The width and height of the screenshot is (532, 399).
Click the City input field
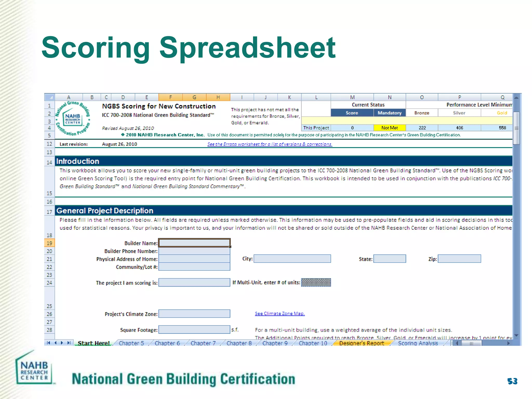pyautogui.click(x=292, y=259)
